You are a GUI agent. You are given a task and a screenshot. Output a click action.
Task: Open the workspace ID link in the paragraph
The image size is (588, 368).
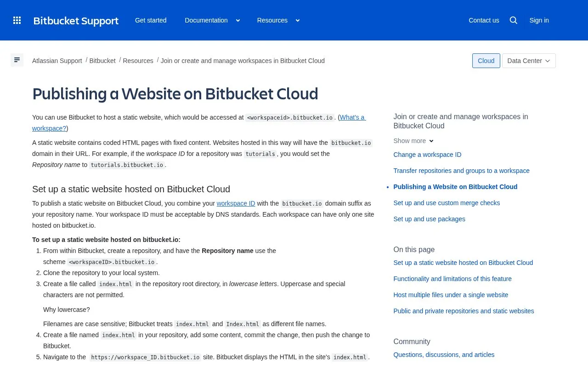(236, 203)
